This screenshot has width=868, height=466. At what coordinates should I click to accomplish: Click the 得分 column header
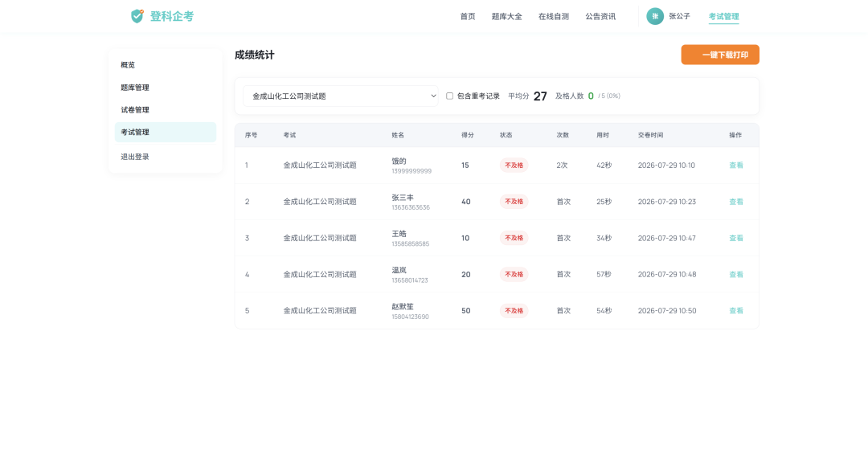tap(467, 135)
